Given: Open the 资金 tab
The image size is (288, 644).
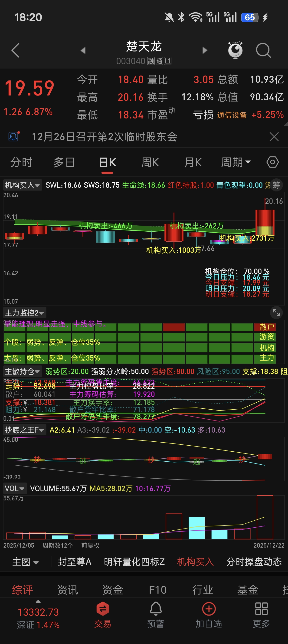Looking at the screenshot, I should [112, 590].
